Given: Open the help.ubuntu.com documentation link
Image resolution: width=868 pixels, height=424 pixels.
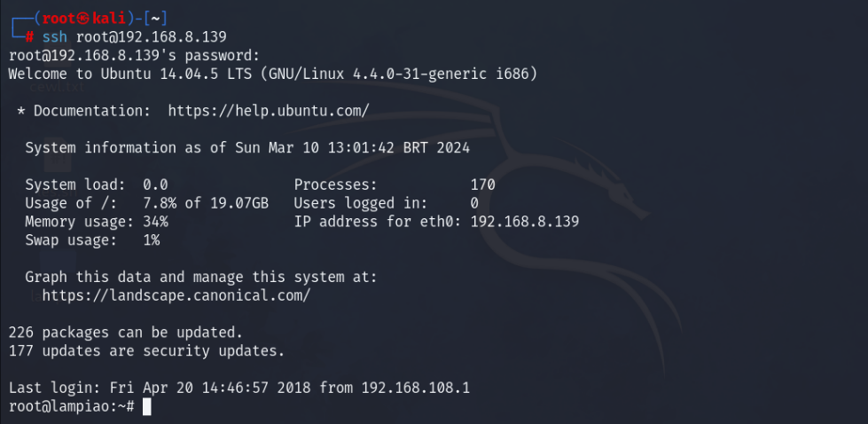Looking at the screenshot, I should (268, 111).
